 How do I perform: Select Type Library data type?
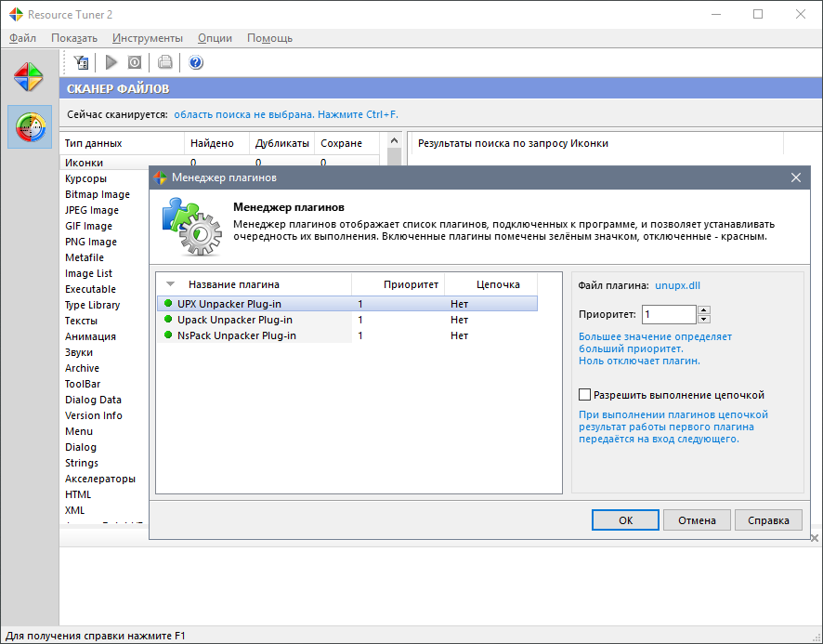click(x=92, y=304)
